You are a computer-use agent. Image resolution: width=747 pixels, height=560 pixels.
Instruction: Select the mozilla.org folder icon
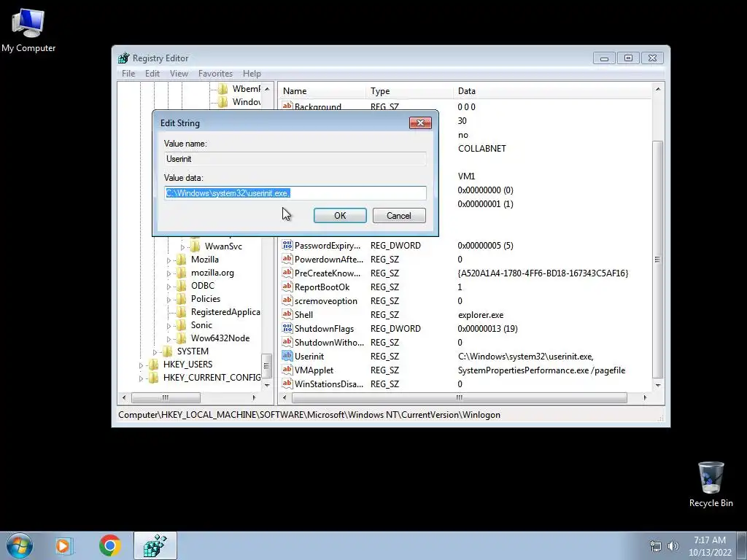coord(182,273)
